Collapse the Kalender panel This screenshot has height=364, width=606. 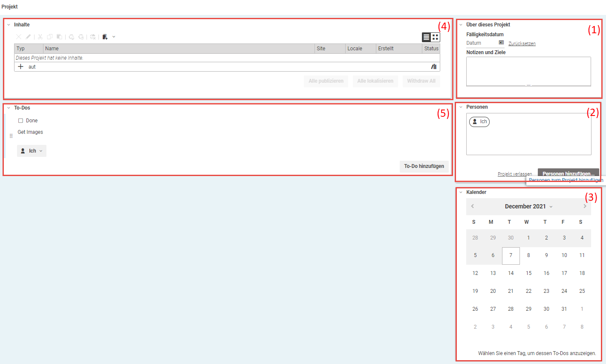[461, 192]
